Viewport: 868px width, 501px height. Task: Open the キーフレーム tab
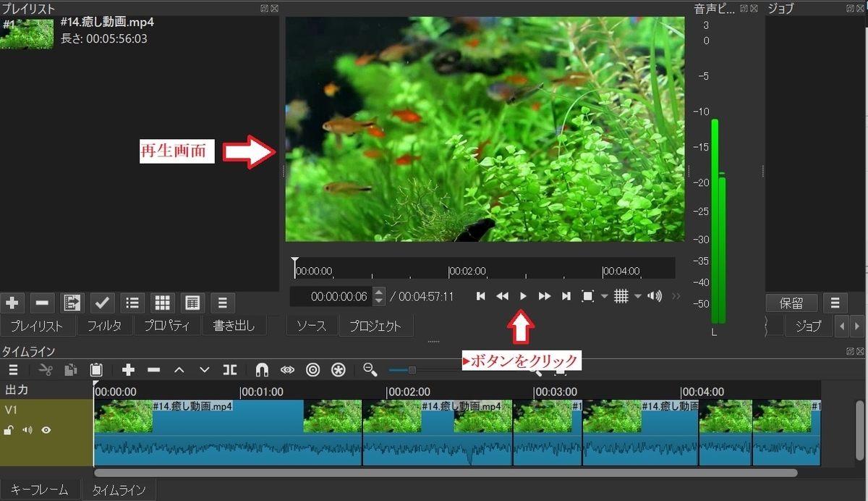(39, 490)
